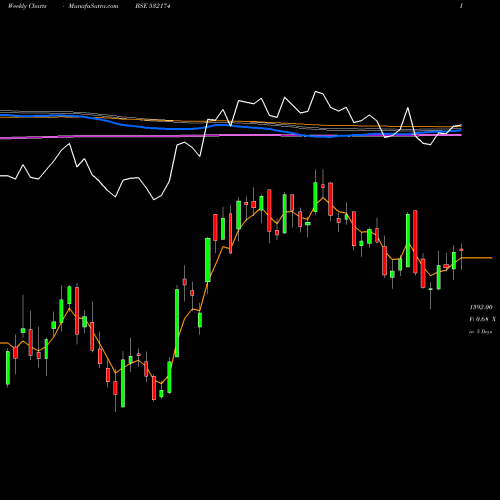Click the horizontal magenta indicator line

pos(231,136)
